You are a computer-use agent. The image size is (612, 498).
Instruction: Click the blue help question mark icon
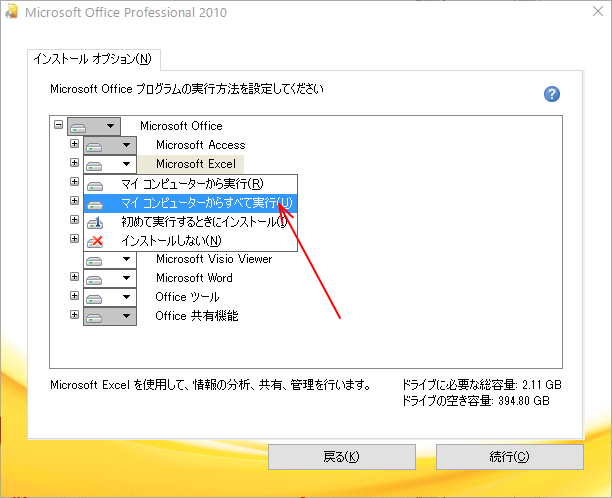[x=552, y=94]
